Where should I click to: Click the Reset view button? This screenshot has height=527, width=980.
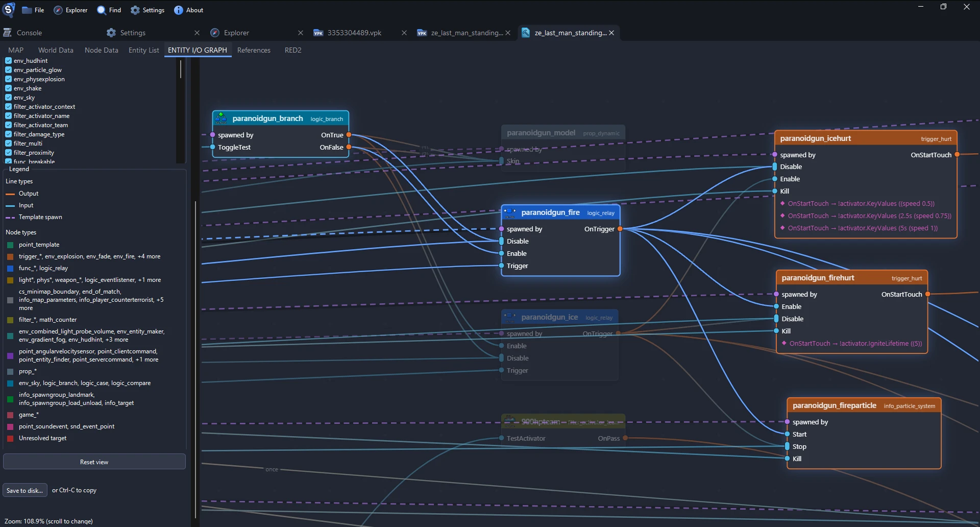pyautogui.click(x=94, y=462)
